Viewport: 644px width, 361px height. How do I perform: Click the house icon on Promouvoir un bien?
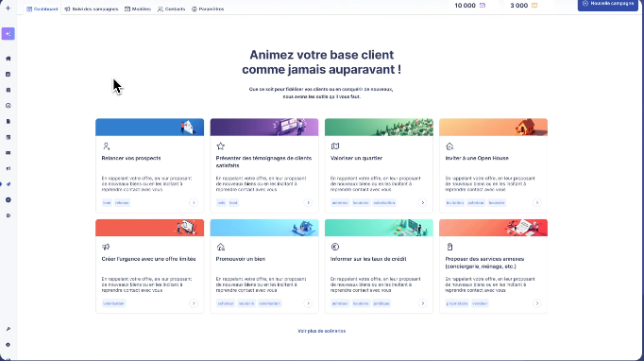(221, 247)
